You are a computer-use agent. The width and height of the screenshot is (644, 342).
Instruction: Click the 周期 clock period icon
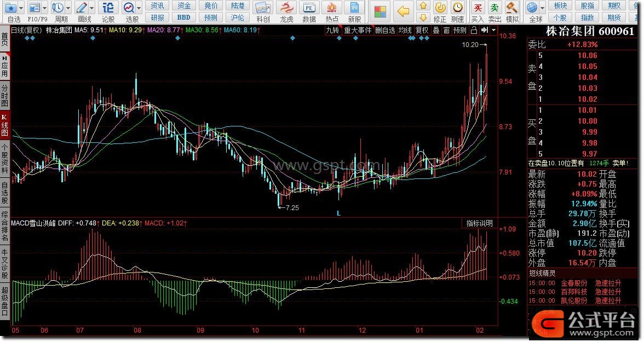point(58,8)
